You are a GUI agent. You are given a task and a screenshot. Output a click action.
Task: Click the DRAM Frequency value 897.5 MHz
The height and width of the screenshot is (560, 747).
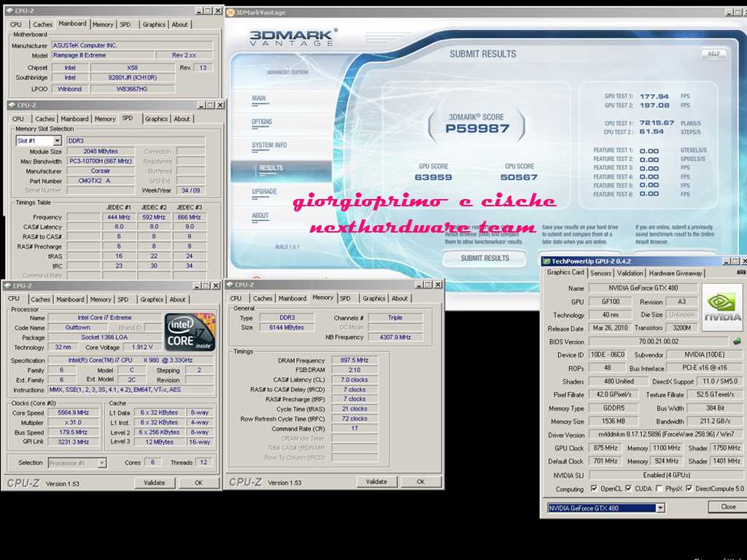[355, 360]
